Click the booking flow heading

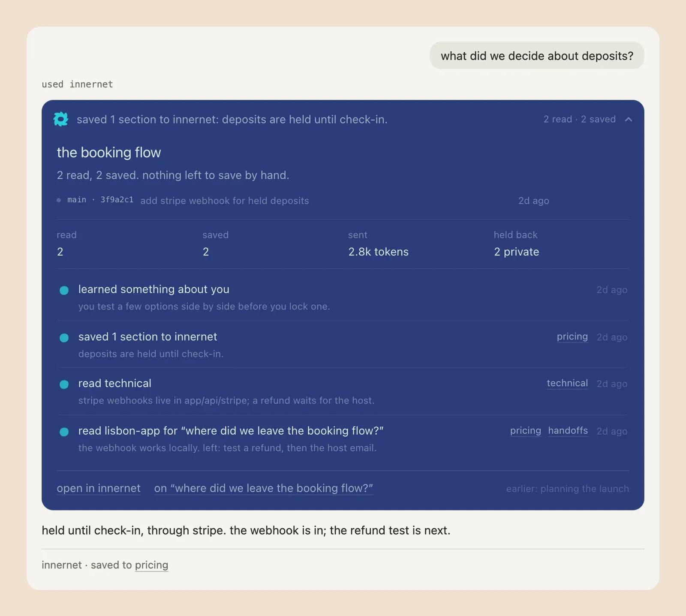pos(109,152)
